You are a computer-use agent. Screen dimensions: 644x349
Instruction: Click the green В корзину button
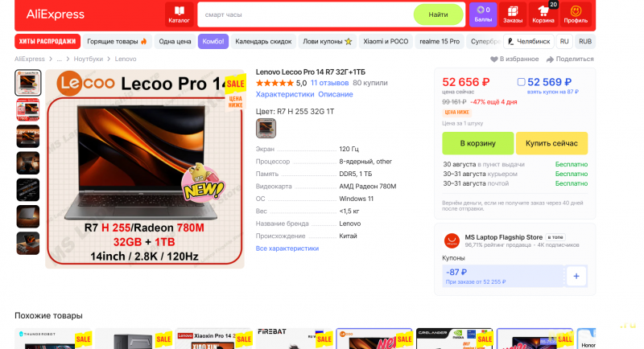tap(477, 143)
